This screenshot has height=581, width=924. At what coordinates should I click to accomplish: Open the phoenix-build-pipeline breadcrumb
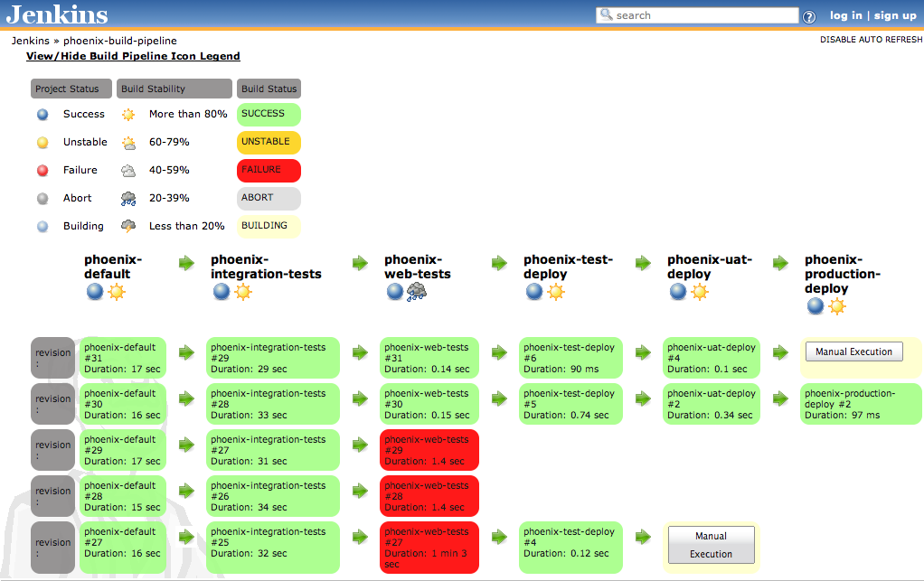(x=120, y=41)
